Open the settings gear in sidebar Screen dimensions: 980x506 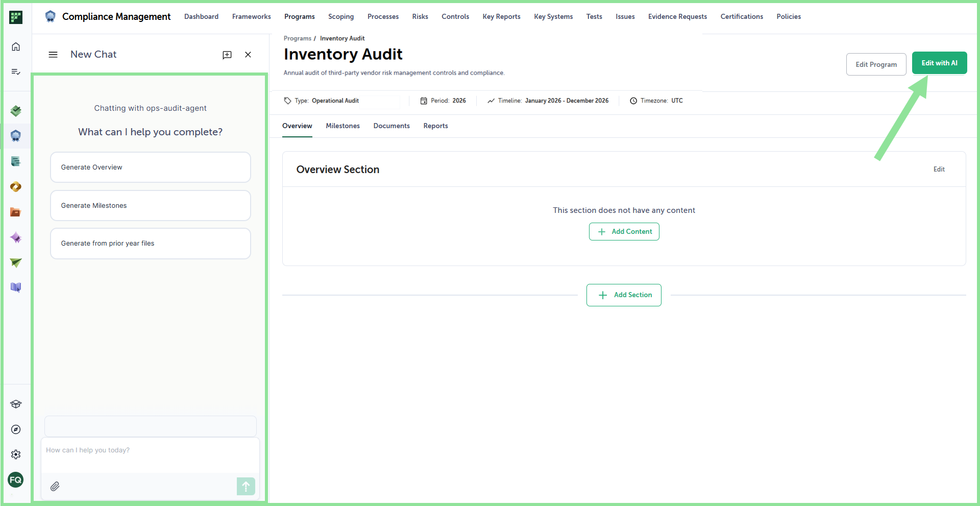coord(16,454)
